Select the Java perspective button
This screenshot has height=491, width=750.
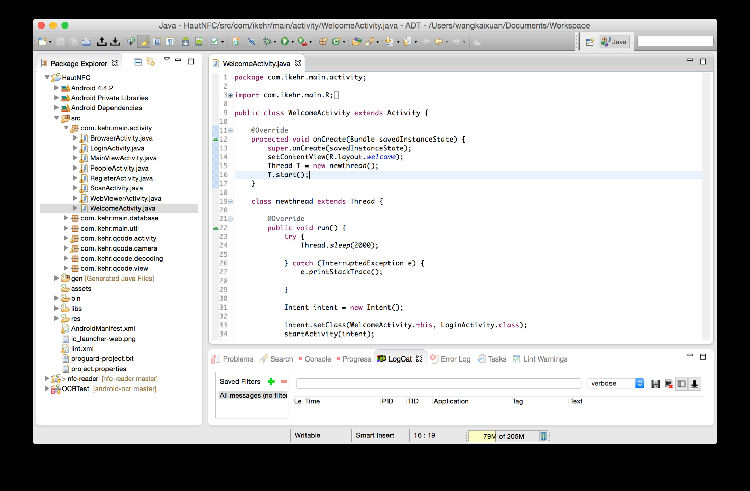tap(616, 41)
